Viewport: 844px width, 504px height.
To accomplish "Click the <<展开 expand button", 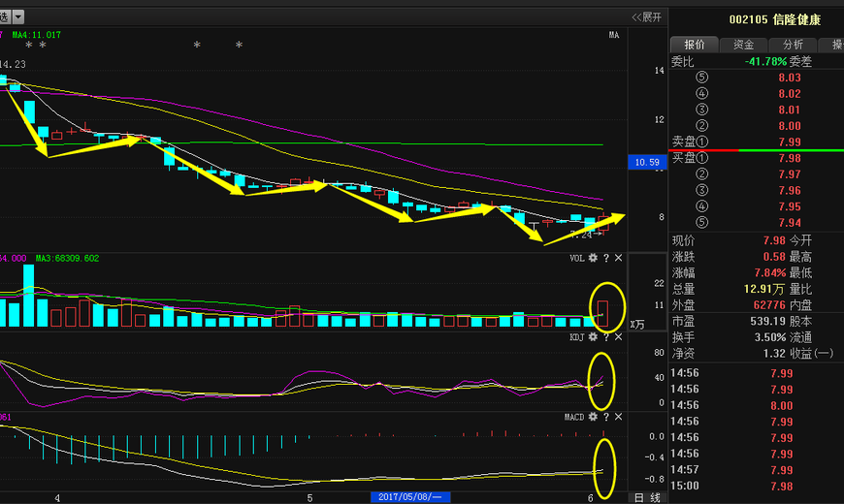I will 646,17.
